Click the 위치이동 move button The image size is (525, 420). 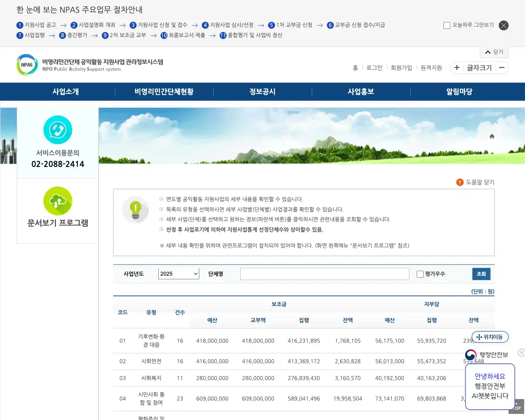point(490,337)
